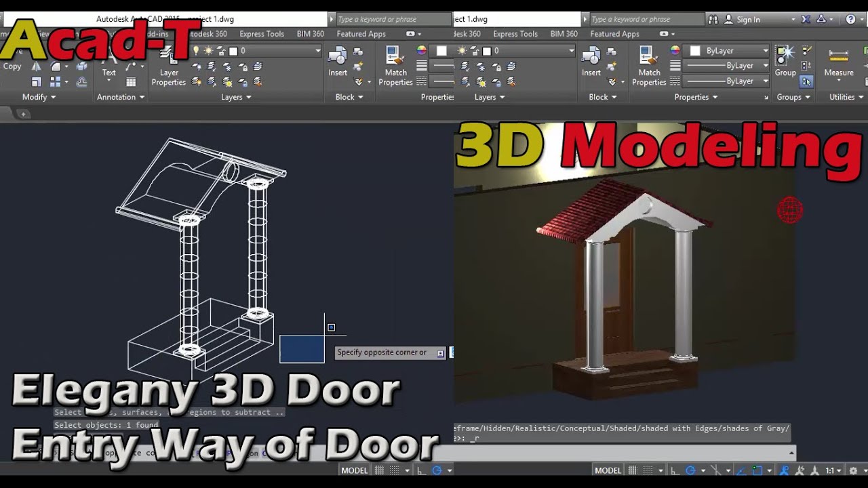Open BIM 360 tab in wireframe window
Image resolution: width=868 pixels, height=488 pixels.
click(x=311, y=34)
